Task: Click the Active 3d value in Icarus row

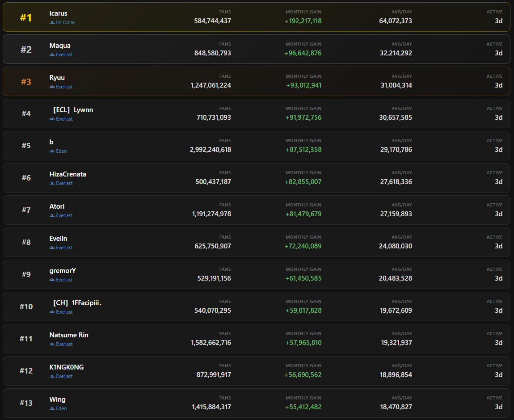Action: [499, 21]
